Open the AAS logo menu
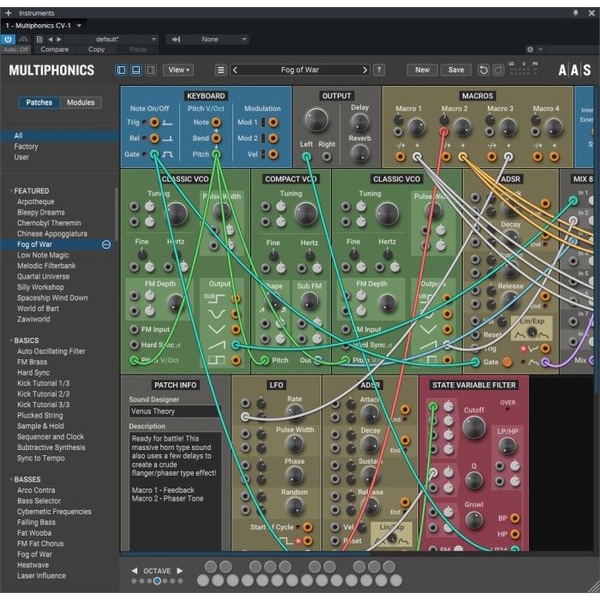 (x=574, y=70)
